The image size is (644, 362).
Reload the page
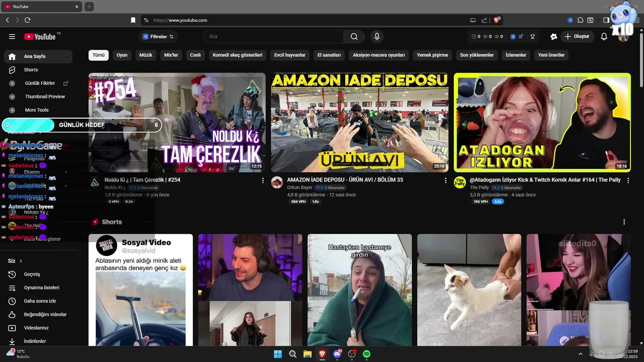pos(27,20)
